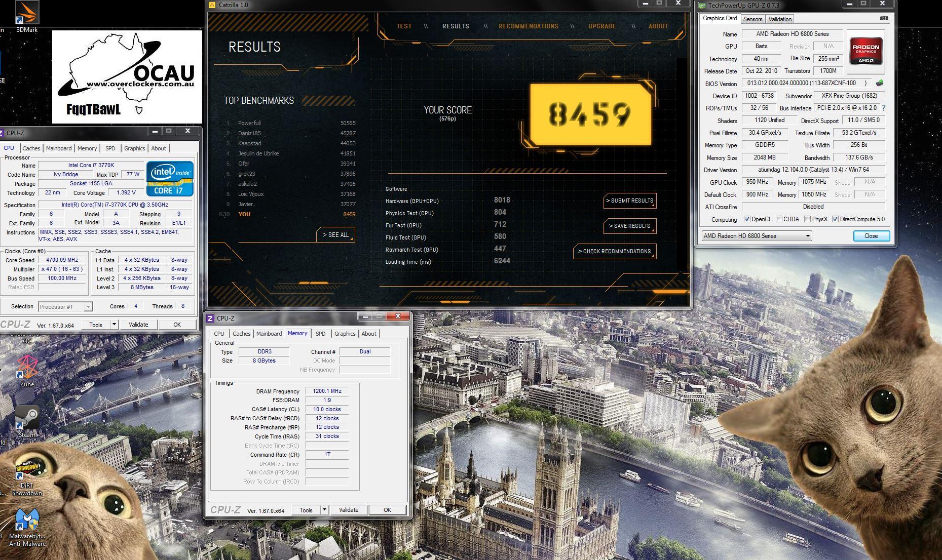Open Memory tab in CPU-Z CPU window
The height and width of the screenshot is (560, 942).
87,148
